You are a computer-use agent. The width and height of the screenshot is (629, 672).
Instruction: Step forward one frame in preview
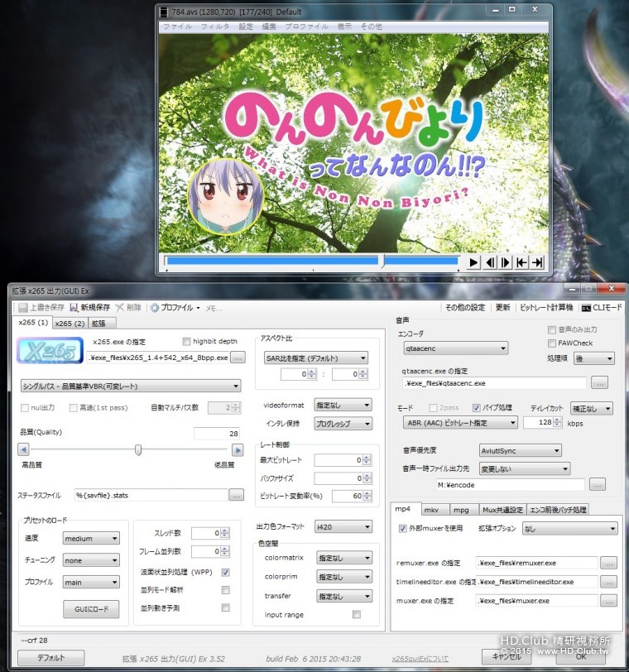(x=506, y=262)
